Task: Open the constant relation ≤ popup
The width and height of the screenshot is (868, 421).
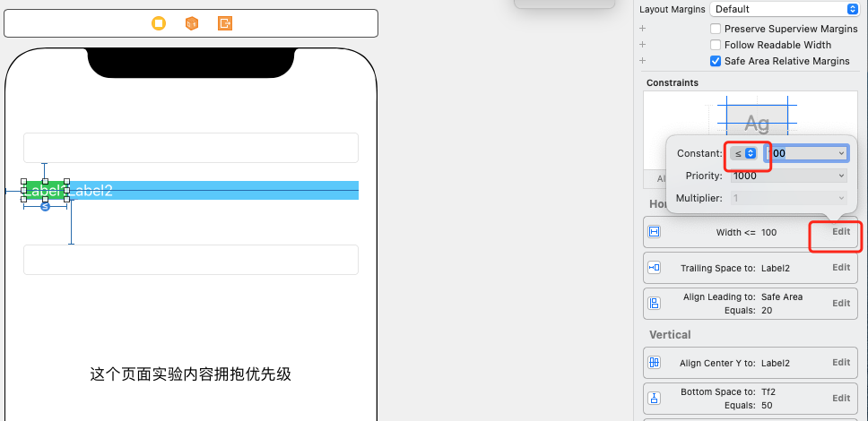Action: click(744, 153)
